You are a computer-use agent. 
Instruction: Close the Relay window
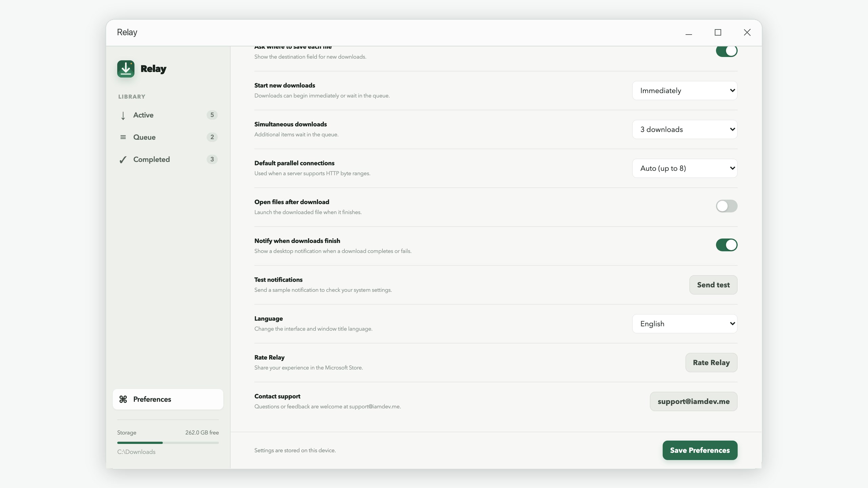(747, 33)
